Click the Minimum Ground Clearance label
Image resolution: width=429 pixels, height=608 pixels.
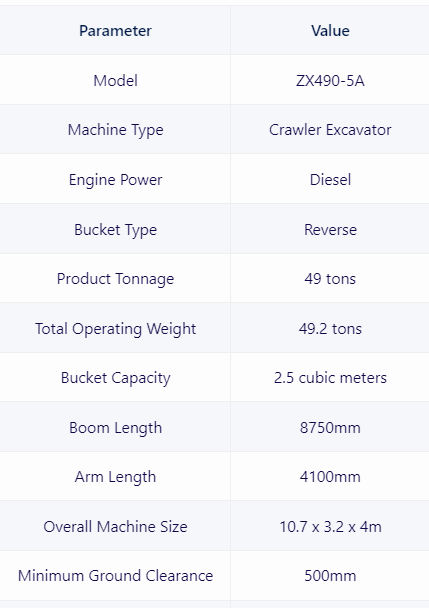click(115, 575)
